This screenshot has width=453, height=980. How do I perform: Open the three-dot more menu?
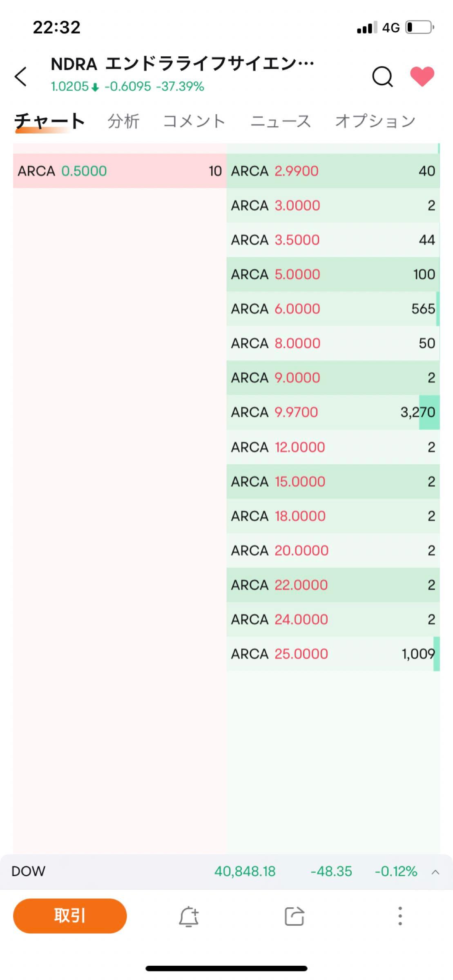coord(400,916)
